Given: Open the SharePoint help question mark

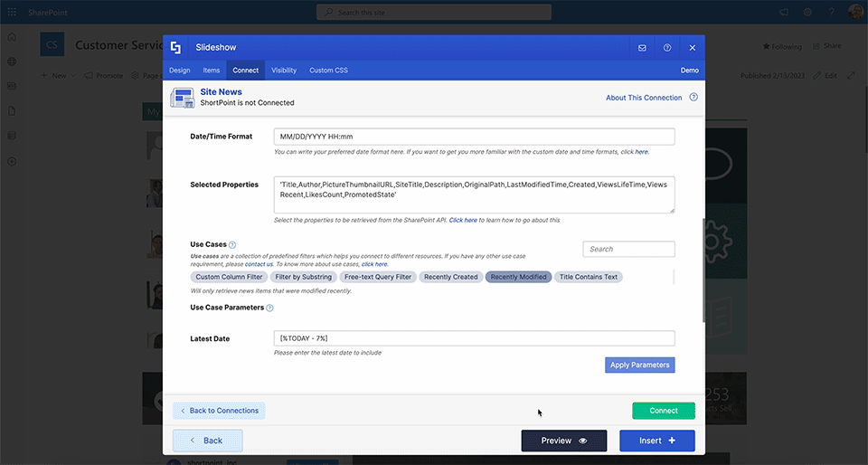Looking at the screenshot, I should coord(832,12).
